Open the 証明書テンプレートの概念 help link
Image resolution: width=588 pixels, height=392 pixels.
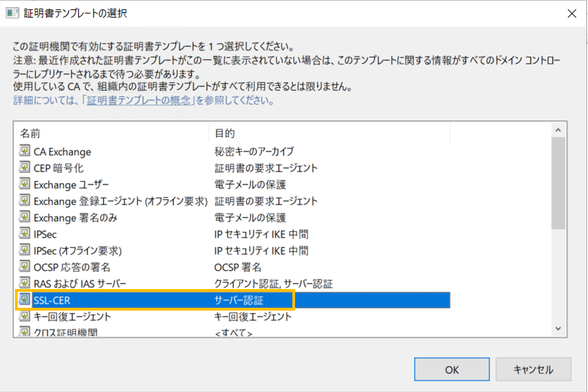138,101
